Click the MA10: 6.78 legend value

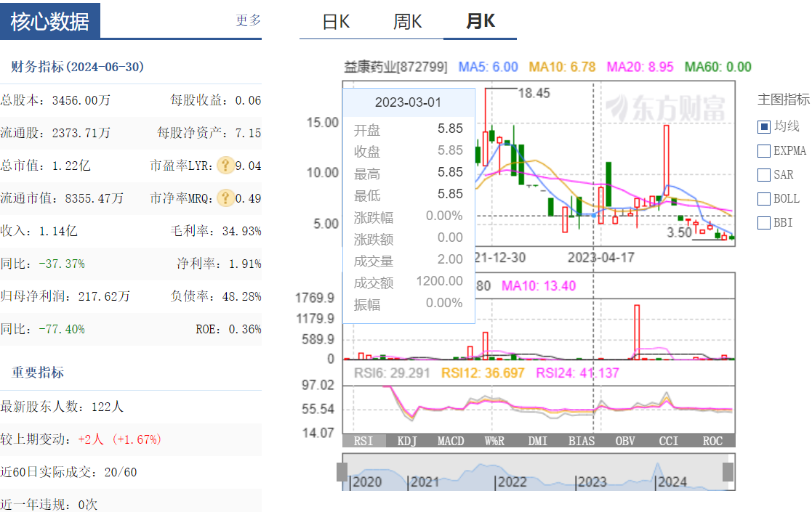[562, 68]
